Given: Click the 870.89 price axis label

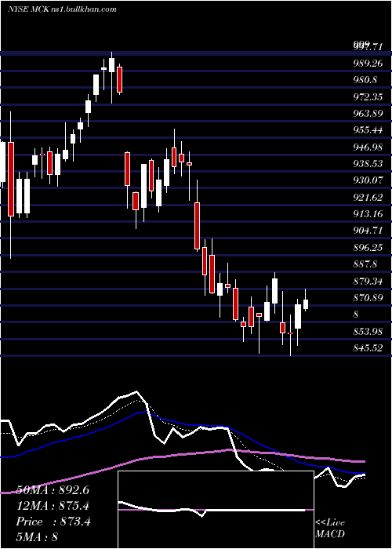Looking at the screenshot, I should 368,298.
